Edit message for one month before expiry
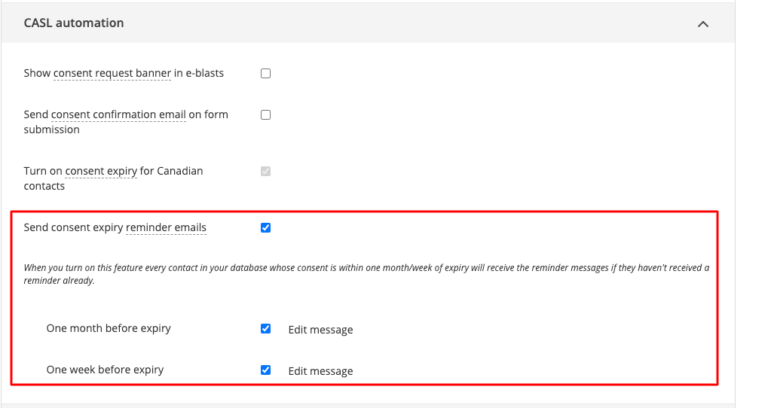The height and width of the screenshot is (408, 768). [x=320, y=330]
